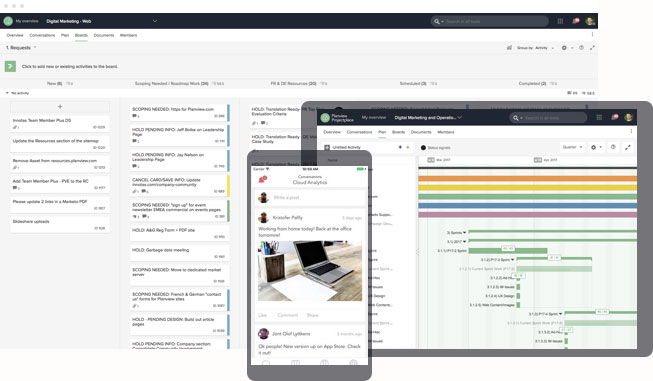
Task: Click the plus button atop the New column
Action: pos(60,107)
